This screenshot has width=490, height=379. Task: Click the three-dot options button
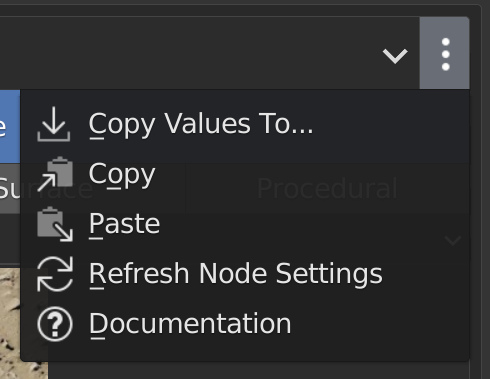click(x=445, y=54)
